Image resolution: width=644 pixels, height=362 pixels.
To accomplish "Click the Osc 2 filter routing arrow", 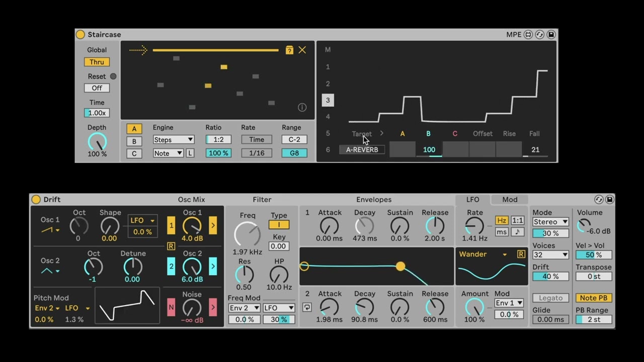I will (213, 266).
